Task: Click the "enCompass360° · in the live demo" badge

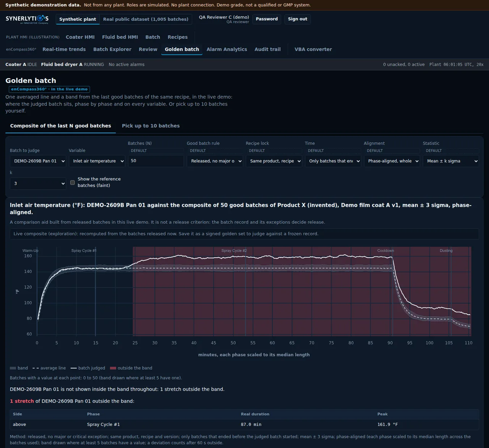Action: (x=49, y=89)
